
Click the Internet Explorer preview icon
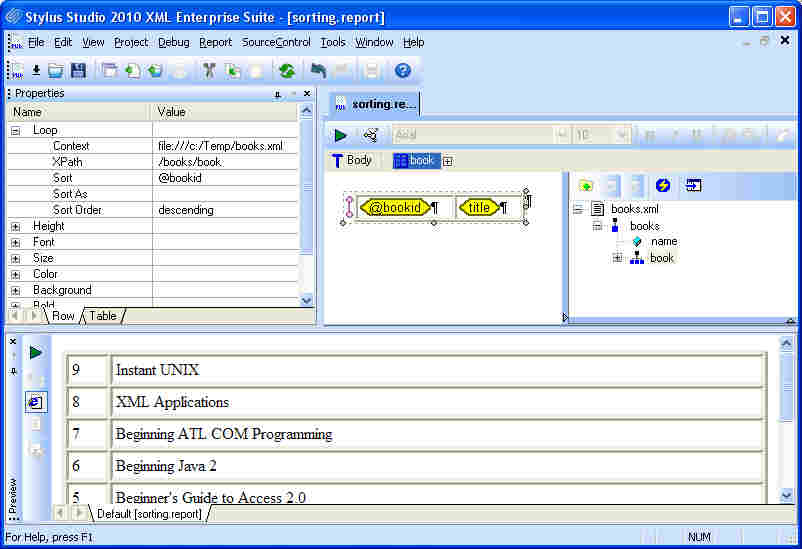point(36,401)
